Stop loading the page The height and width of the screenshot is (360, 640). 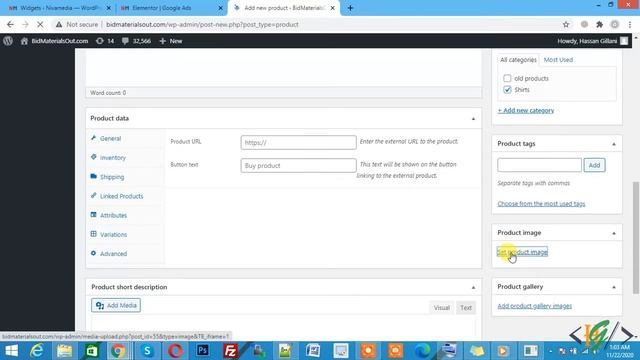tap(40, 24)
